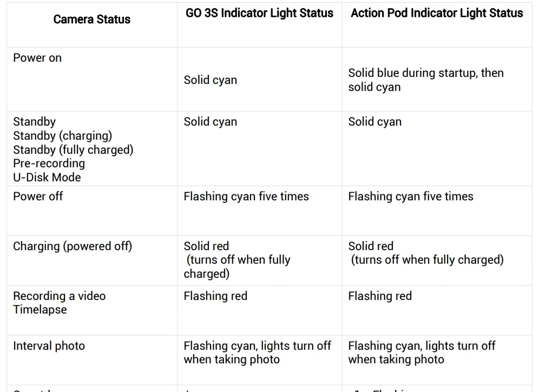Click Action Pod "Flashing red" cell
The height and width of the screenshot is (392, 539).
click(x=380, y=296)
